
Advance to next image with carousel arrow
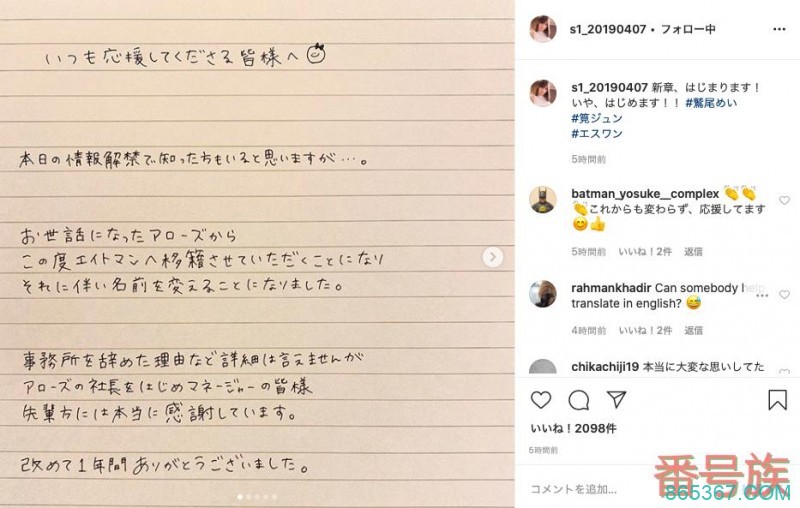(x=492, y=257)
